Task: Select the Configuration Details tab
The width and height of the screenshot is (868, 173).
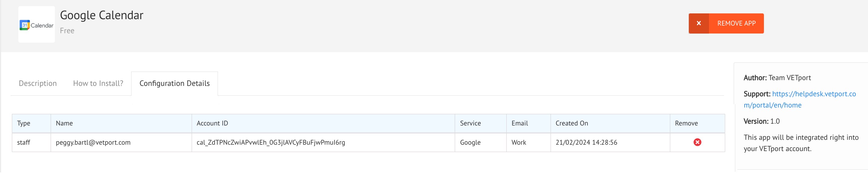Action: pyautogui.click(x=175, y=83)
